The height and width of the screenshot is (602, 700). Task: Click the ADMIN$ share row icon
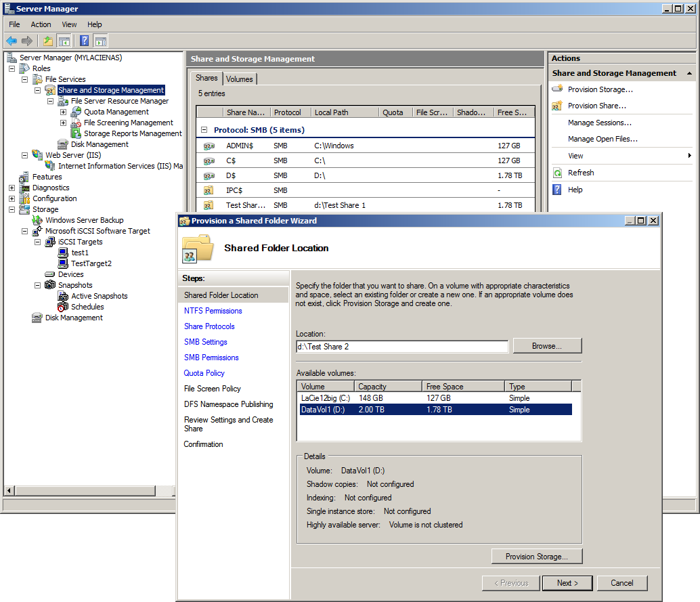click(x=209, y=146)
